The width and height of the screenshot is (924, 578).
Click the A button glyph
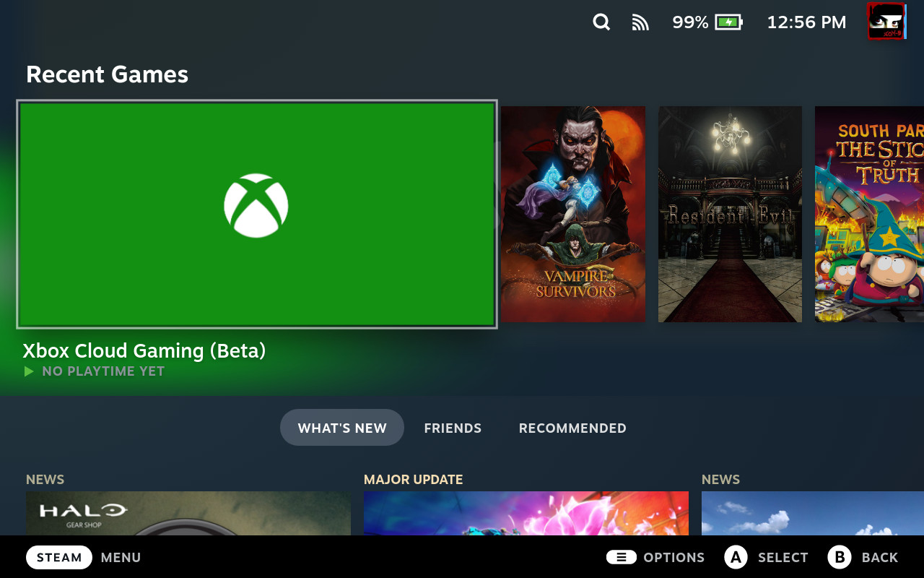pos(736,557)
